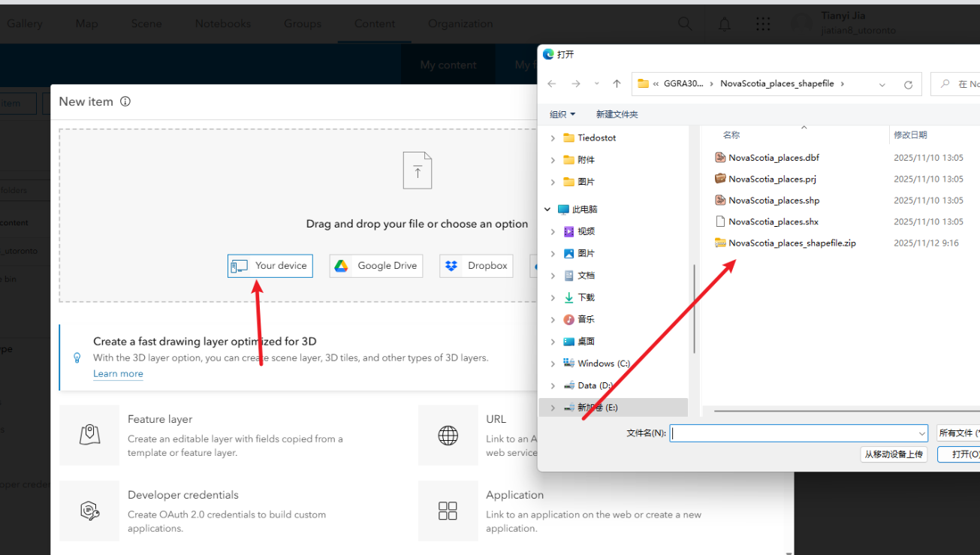Click the lightbulb tip icon
Viewport: 980px width, 555px height.
pyautogui.click(x=77, y=358)
